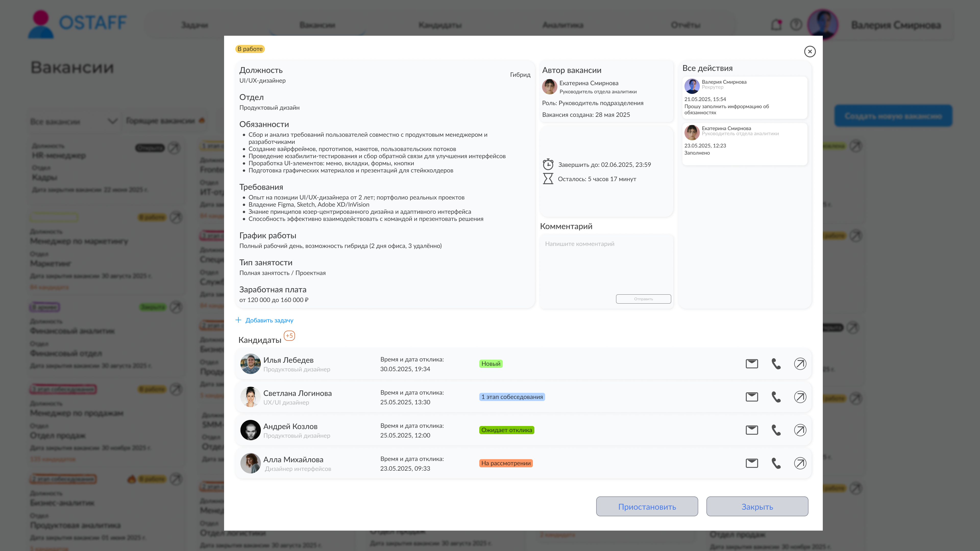Open Валерия Смирнова profile avatar

coord(823,25)
